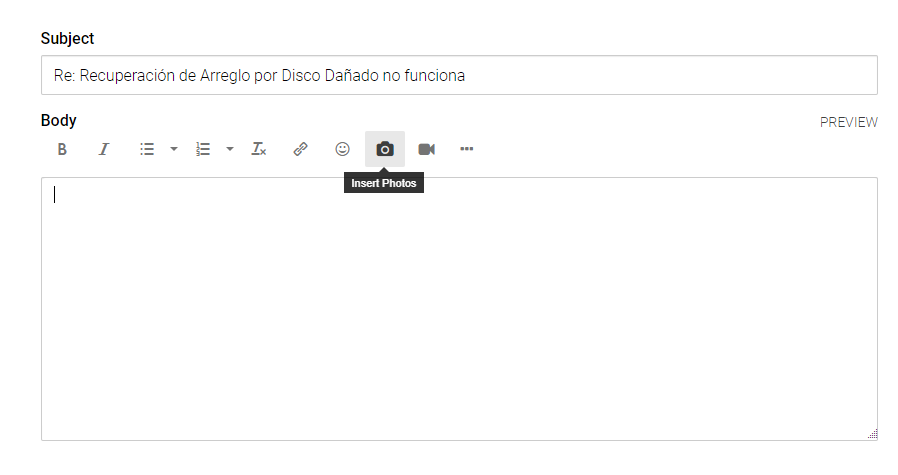Place the cursor in the Body text area

tap(459, 309)
